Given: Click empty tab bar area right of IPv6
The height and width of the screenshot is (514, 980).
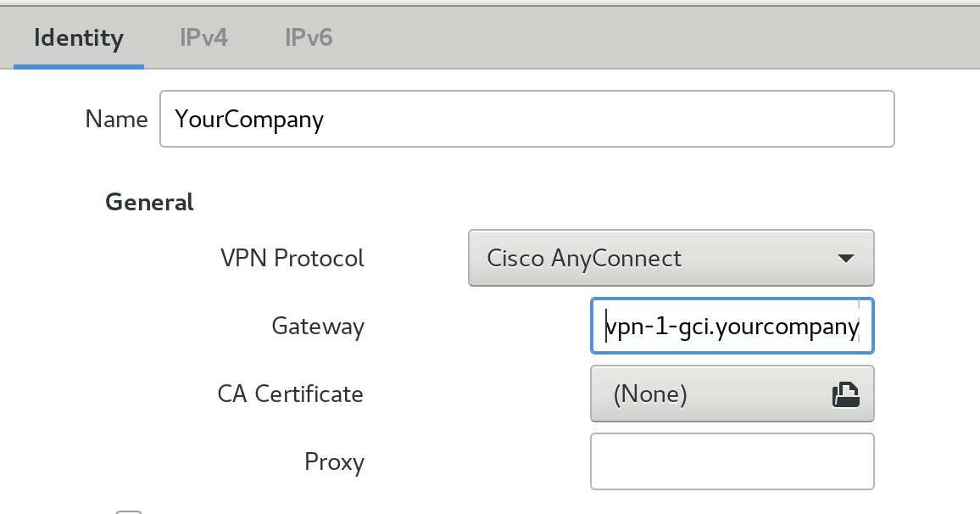Looking at the screenshot, I should click(x=656, y=37).
